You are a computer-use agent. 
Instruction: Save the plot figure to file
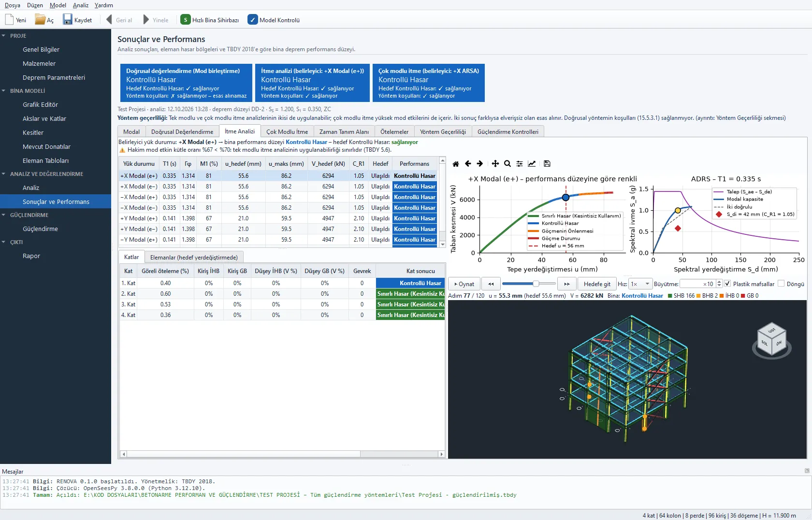(547, 164)
